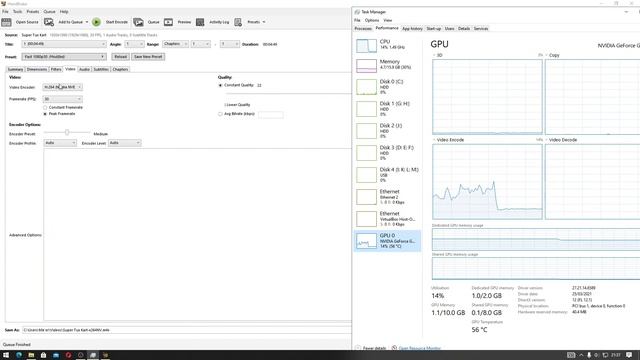Click the Windows Start button
The width and height of the screenshot is (640, 360).
pos(6,355)
